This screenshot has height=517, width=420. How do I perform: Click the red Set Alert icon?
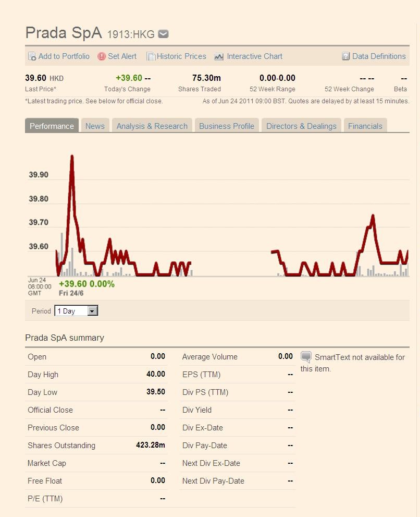[102, 56]
